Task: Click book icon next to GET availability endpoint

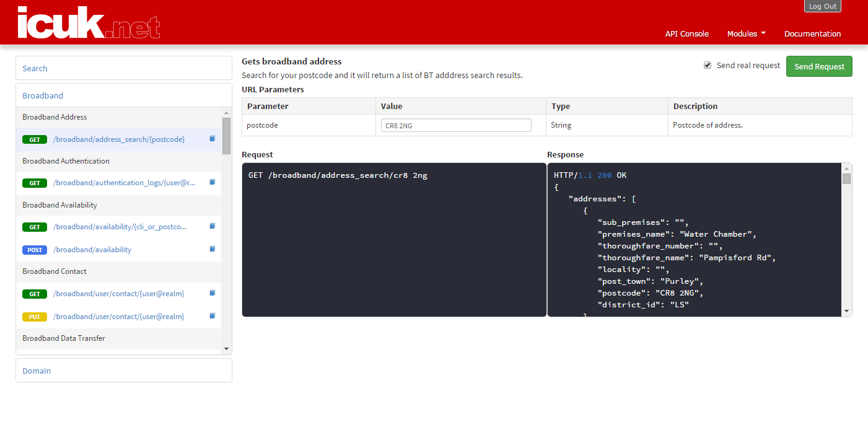Action: 212,226
